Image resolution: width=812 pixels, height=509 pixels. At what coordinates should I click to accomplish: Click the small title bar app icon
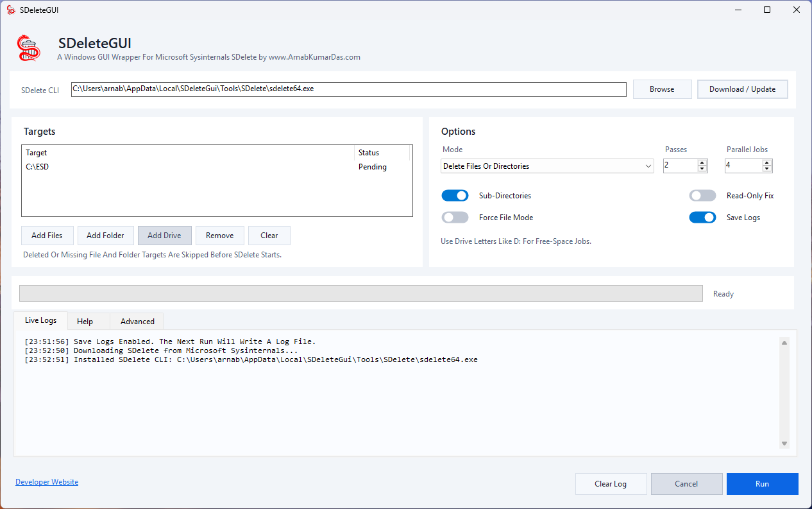pos(11,10)
